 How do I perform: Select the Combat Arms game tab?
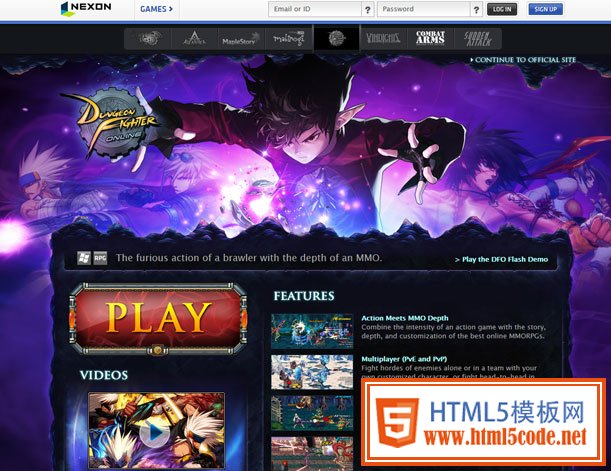[x=431, y=39]
